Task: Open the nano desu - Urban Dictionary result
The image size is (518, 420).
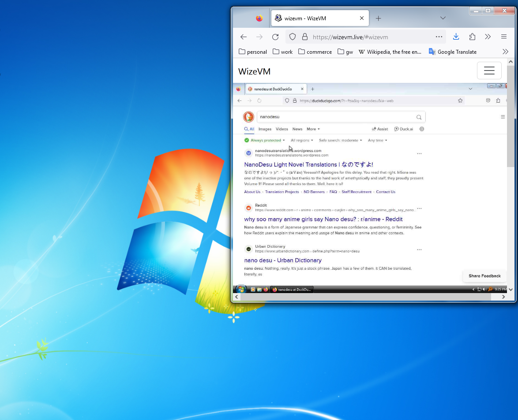Action: click(x=283, y=260)
